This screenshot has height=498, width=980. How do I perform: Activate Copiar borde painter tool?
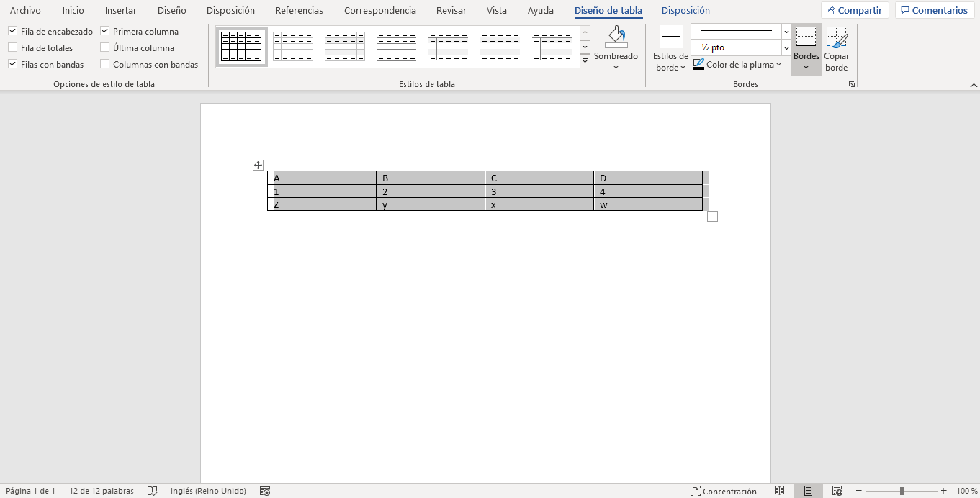tap(836, 49)
